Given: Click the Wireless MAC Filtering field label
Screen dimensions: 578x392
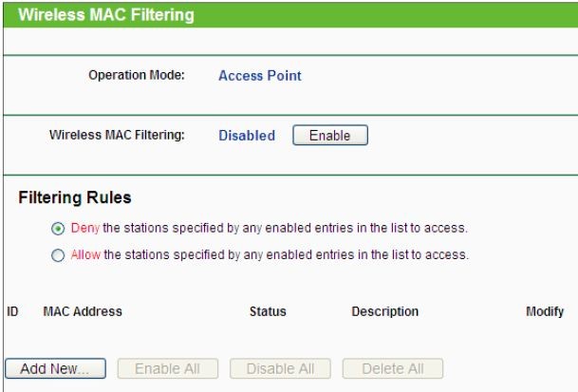Looking at the screenshot, I should [x=117, y=135].
